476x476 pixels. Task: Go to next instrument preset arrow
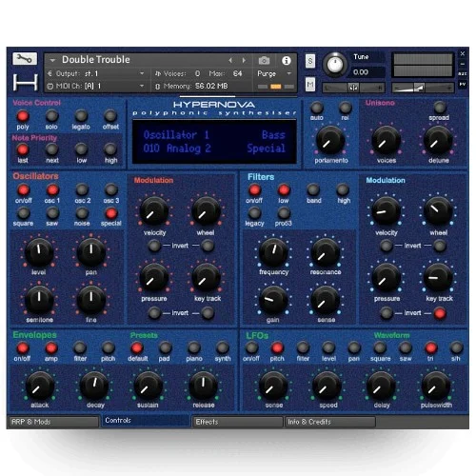[244, 60]
